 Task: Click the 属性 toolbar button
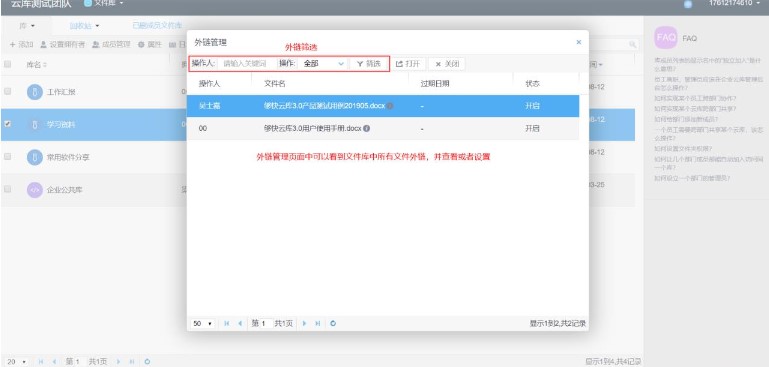[150, 45]
